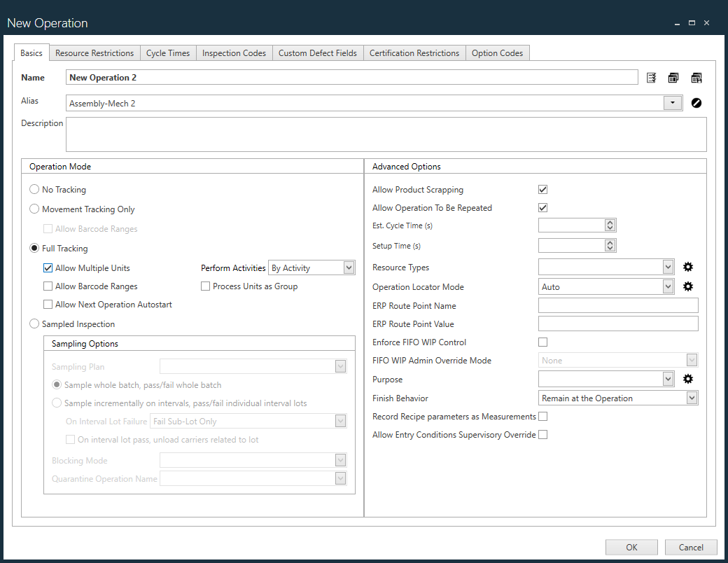This screenshot has width=728, height=563.
Task: Enable Allow Barcode Ranges under Full Tracking
Action: coord(48,286)
